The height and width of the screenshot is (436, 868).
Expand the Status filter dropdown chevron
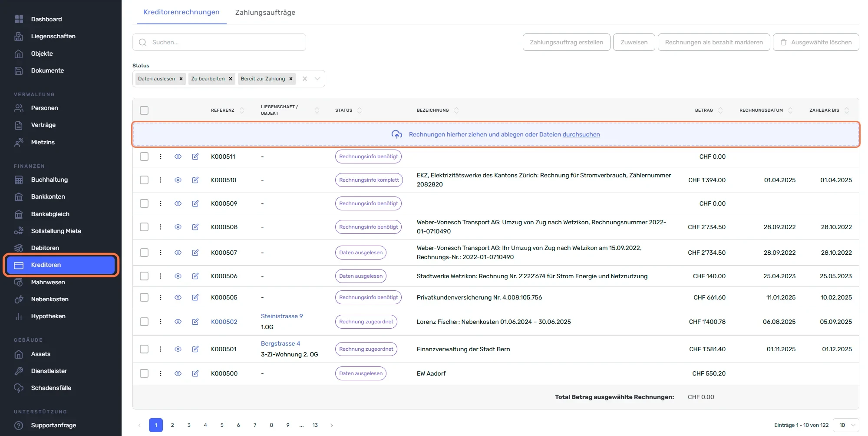[317, 79]
